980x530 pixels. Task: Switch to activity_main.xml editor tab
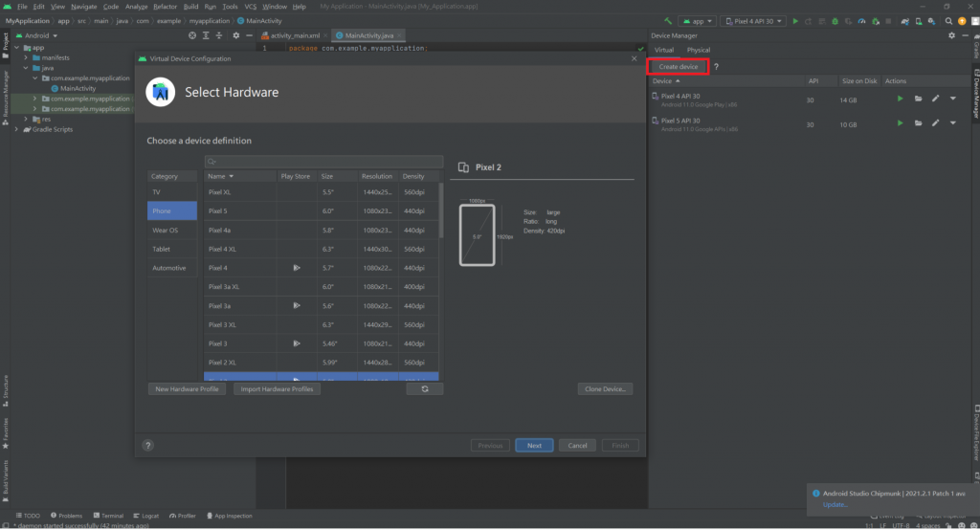pos(294,35)
